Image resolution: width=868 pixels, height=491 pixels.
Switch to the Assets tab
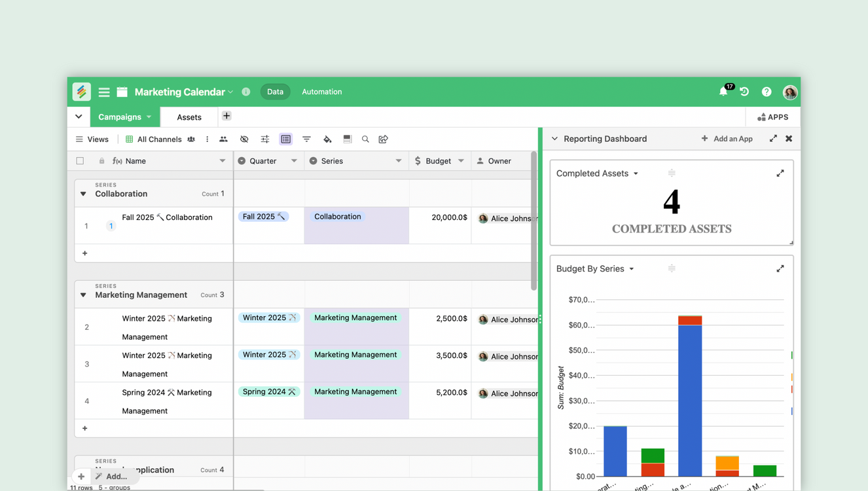(x=189, y=117)
